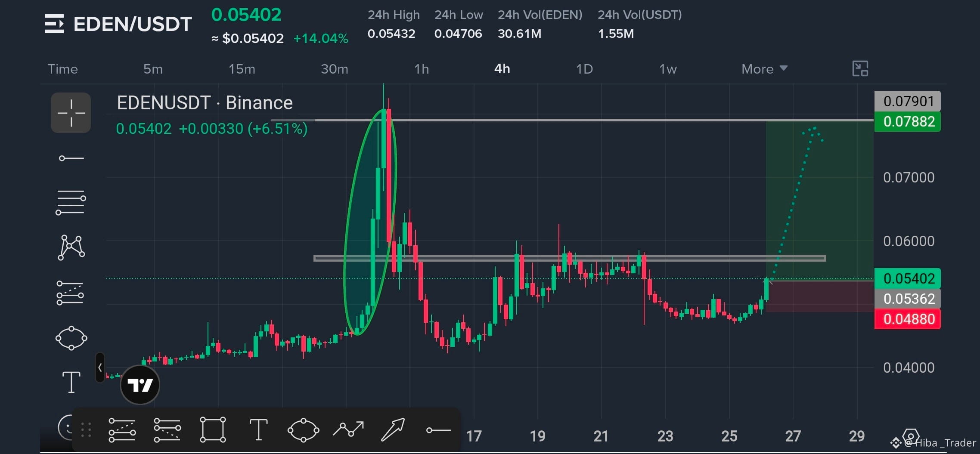Click the EDENUSDT · Binance chart legend
The image size is (980, 454).
(x=205, y=103)
